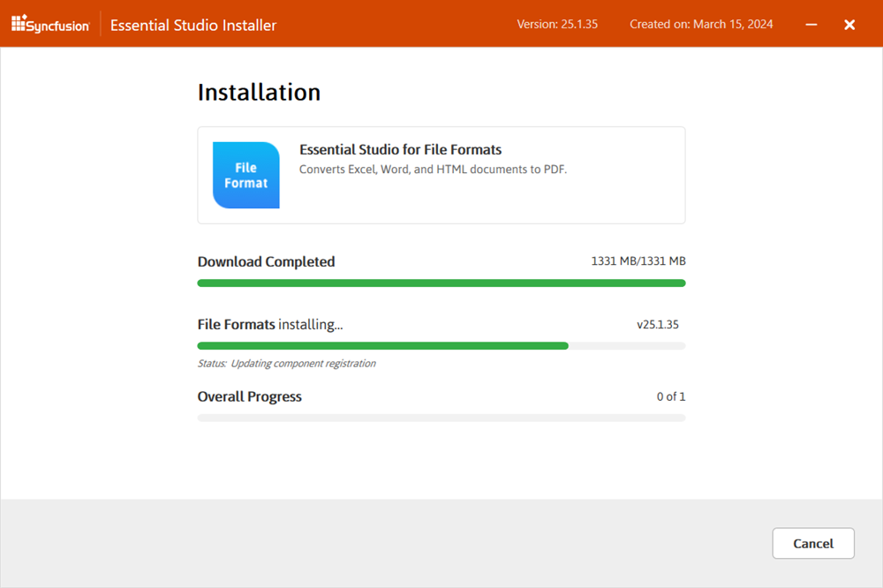The width and height of the screenshot is (883, 588).
Task: Click the Created on: March 15, 2024 text
Action: [x=701, y=25]
